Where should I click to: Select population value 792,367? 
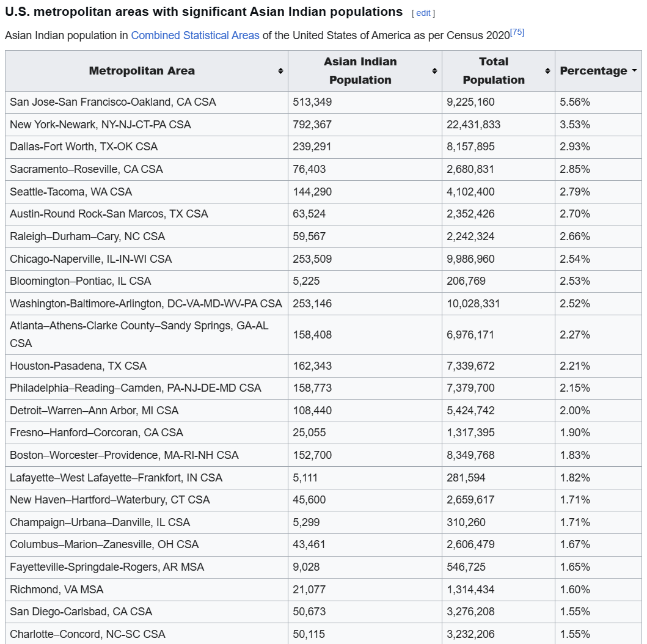[312, 125]
